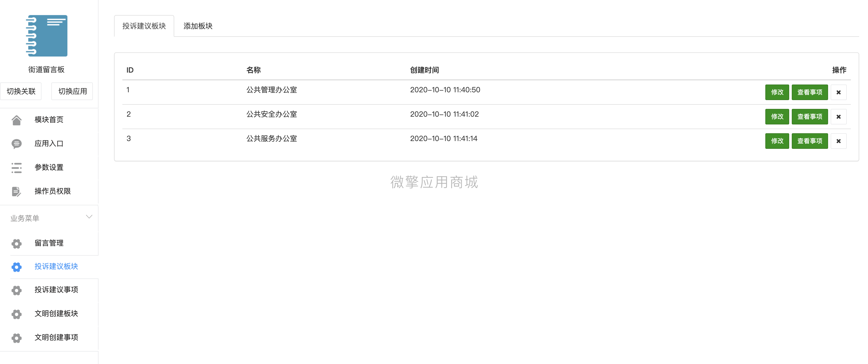Click the gear icon beside 文明创建事项
The image size is (868, 364).
17,338
